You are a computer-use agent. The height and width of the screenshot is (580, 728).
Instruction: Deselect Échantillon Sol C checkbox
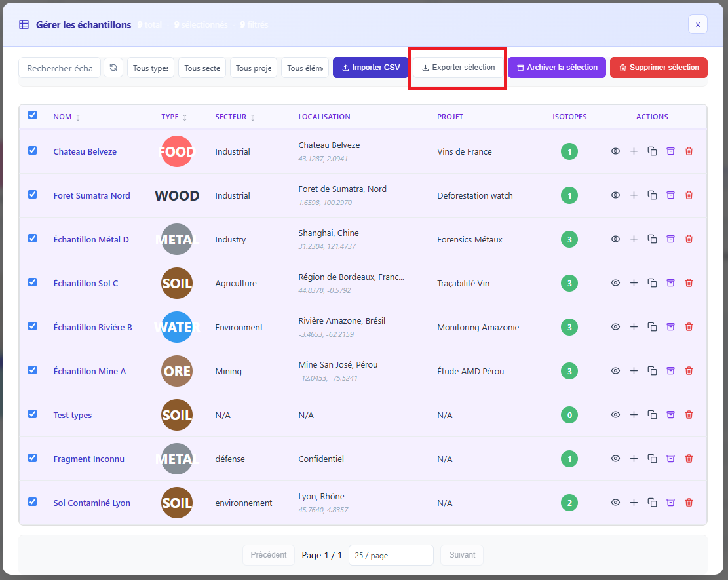32,282
